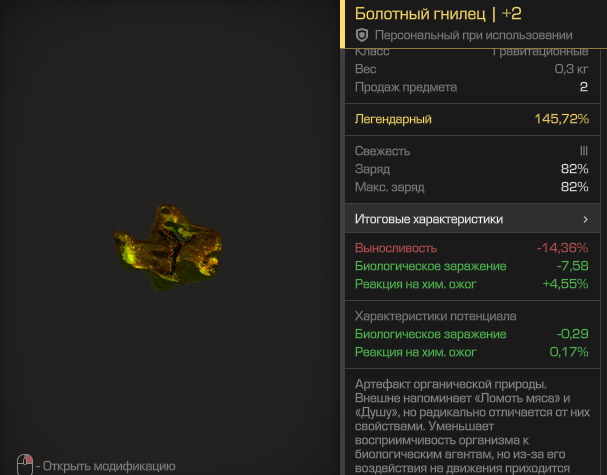This screenshot has width=607, height=475.
Task: Click the Характеристики потенциала heading
Action: pos(436,316)
